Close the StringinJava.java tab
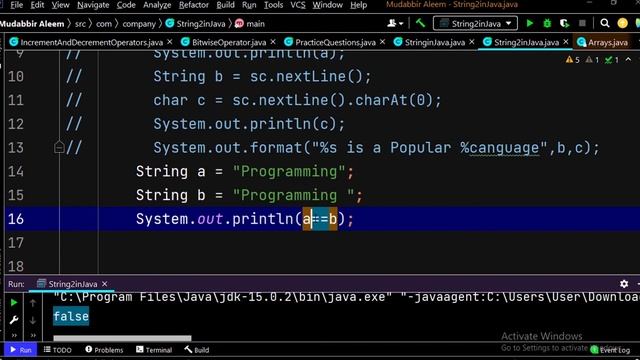The height and width of the screenshot is (360, 640). 472,42
